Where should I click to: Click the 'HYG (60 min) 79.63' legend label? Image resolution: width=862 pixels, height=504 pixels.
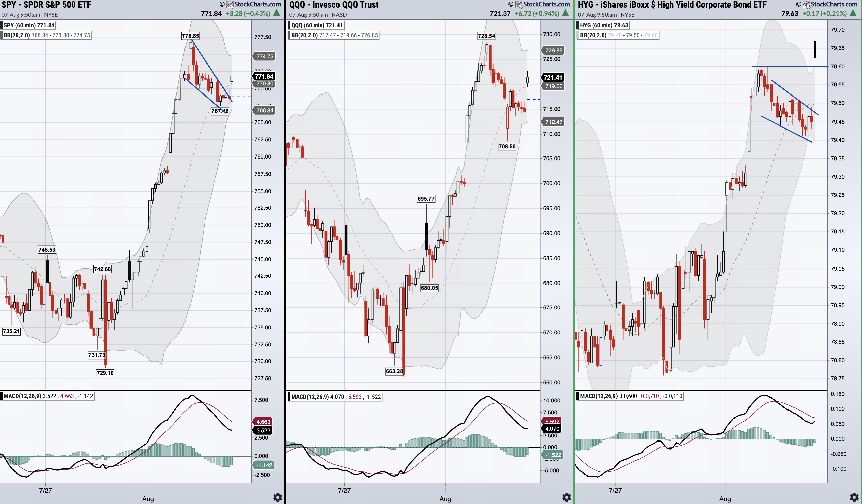pos(604,25)
